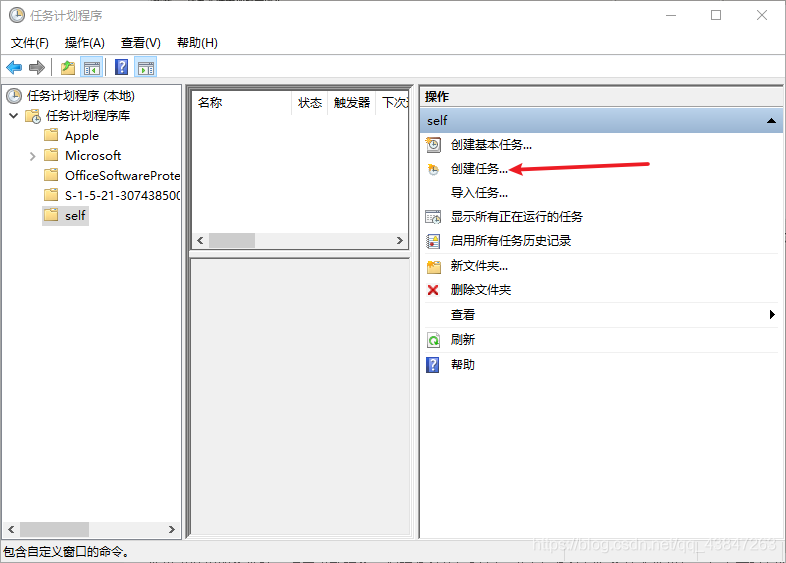The width and height of the screenshot is (786, 563).
Task: Maximize the 任务计划程序 window
Action: (716, 16)
